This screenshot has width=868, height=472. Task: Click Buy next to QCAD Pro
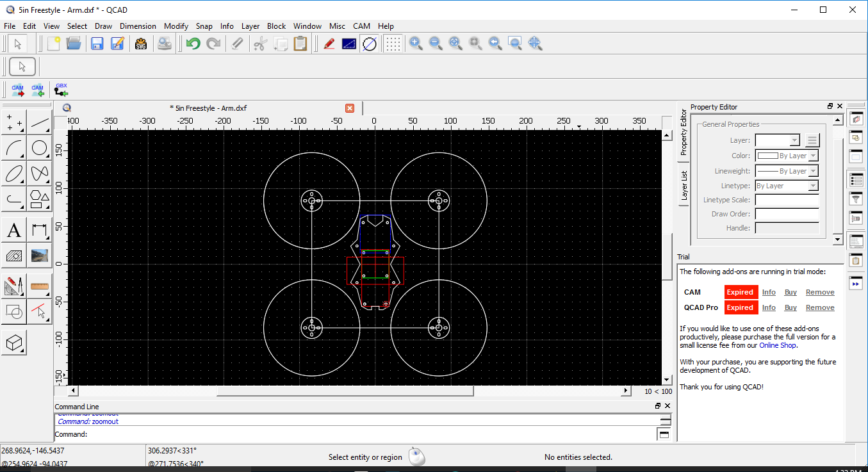790,307
